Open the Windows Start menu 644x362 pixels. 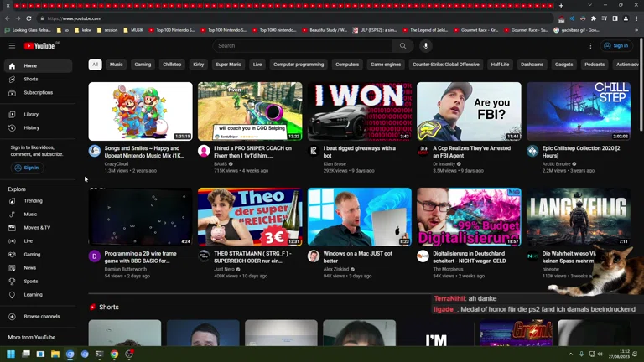click(11, 354)
